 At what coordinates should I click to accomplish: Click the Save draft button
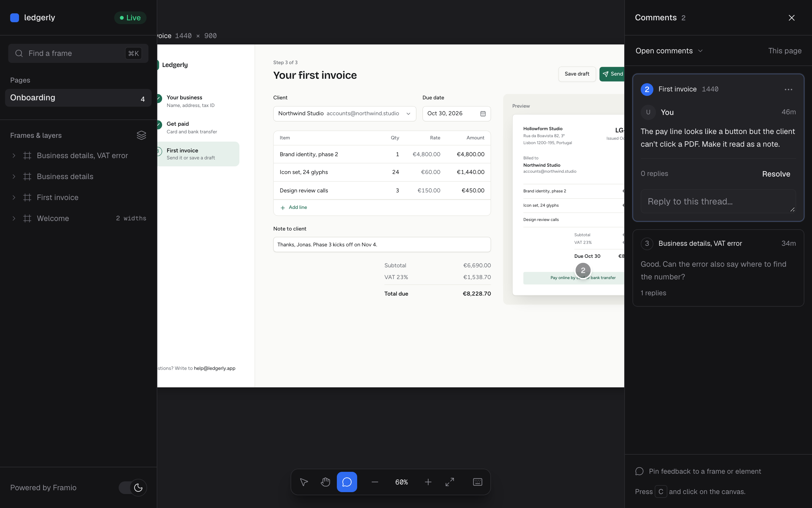click(577, 74)
